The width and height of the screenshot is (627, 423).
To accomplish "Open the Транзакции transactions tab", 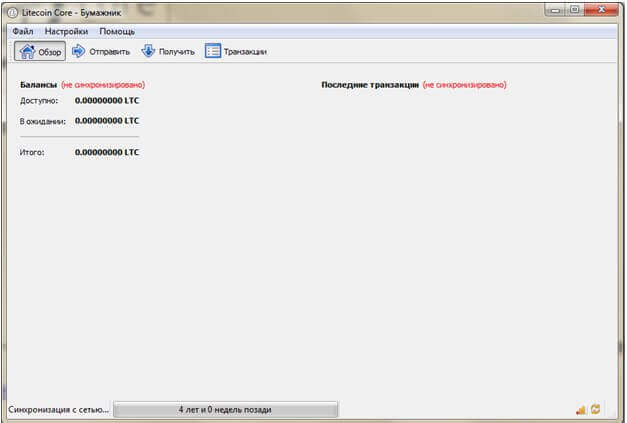I will [x=236, y=51].
